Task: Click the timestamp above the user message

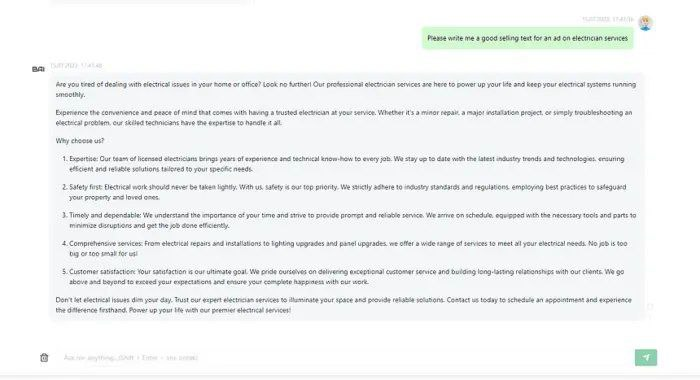Action: click(x=608, y=20)
